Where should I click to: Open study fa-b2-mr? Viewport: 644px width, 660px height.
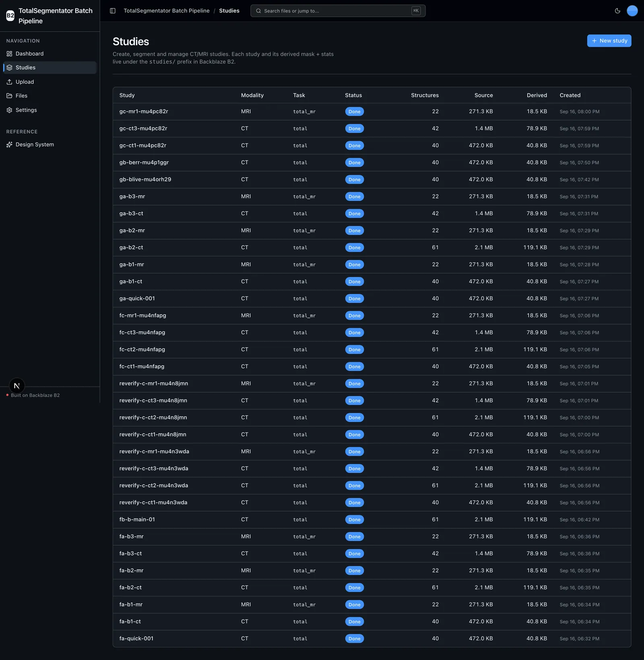tap(132, 571)
